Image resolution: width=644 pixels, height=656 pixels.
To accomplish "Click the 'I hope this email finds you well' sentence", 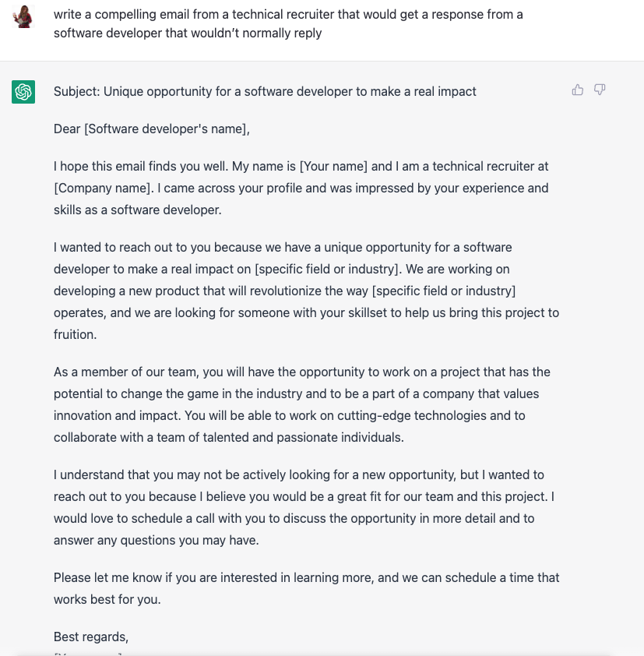I will coord(141,166).
